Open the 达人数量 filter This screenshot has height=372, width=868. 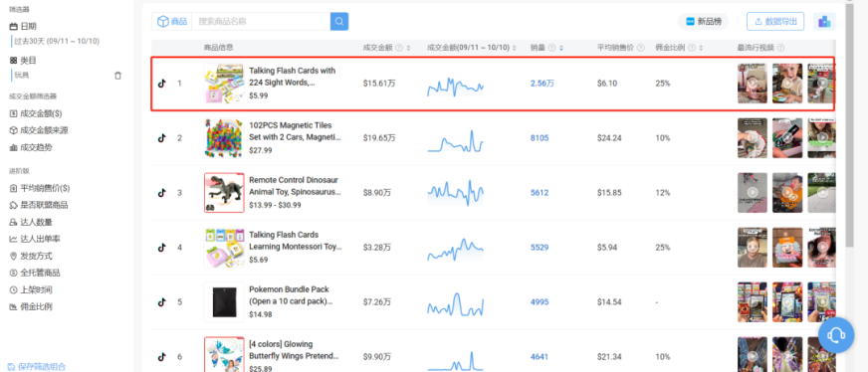pos(32,222)
